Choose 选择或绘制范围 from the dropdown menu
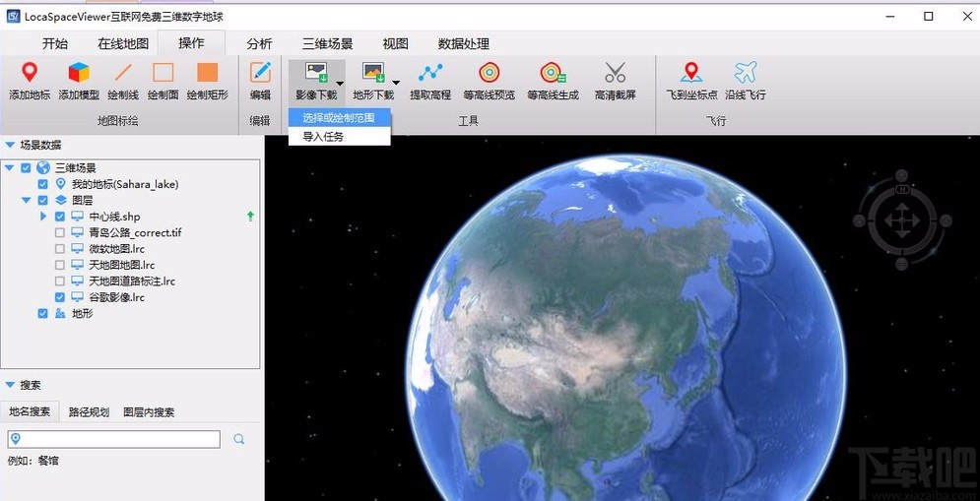 coord(340,117)
